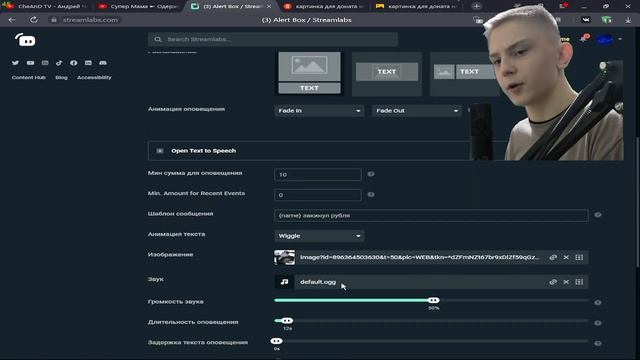Adjust Задержка текста оповещения slider handle
Viewport: 640px width, 360px height.
click(276, 341)
